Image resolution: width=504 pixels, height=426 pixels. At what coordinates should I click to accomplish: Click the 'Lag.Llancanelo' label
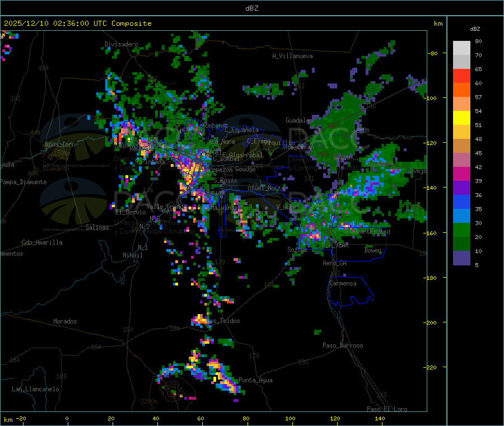[35, 389]
